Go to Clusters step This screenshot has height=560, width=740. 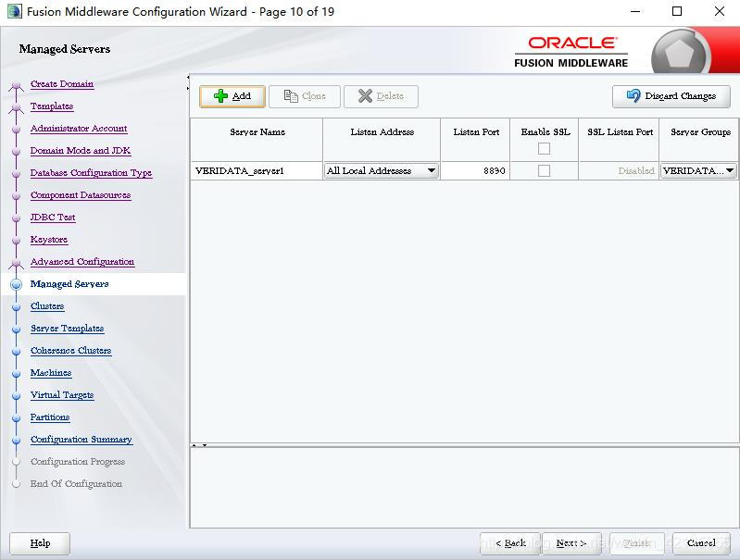point(47,306)
